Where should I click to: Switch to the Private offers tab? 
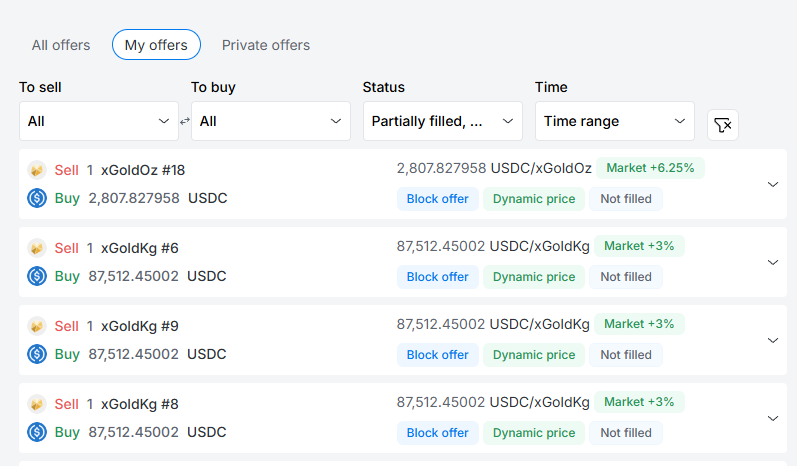click(x=266, y=45)
